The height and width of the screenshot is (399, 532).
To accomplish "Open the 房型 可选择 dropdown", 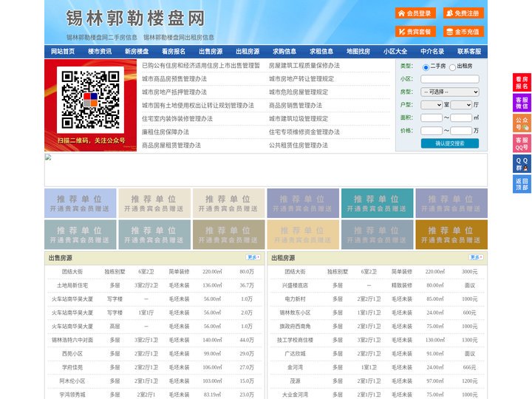I will click(450, 92).
